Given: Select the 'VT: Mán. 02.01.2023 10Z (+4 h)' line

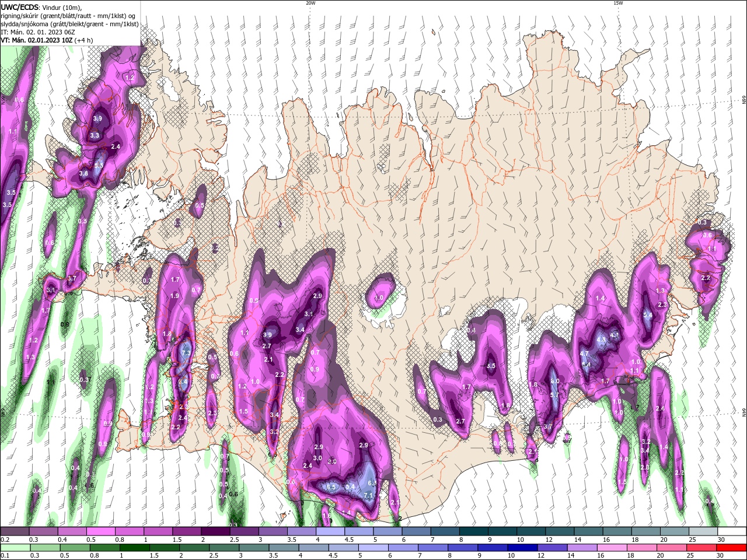Looking at the screenshot, I should click(x=47, y=40).
